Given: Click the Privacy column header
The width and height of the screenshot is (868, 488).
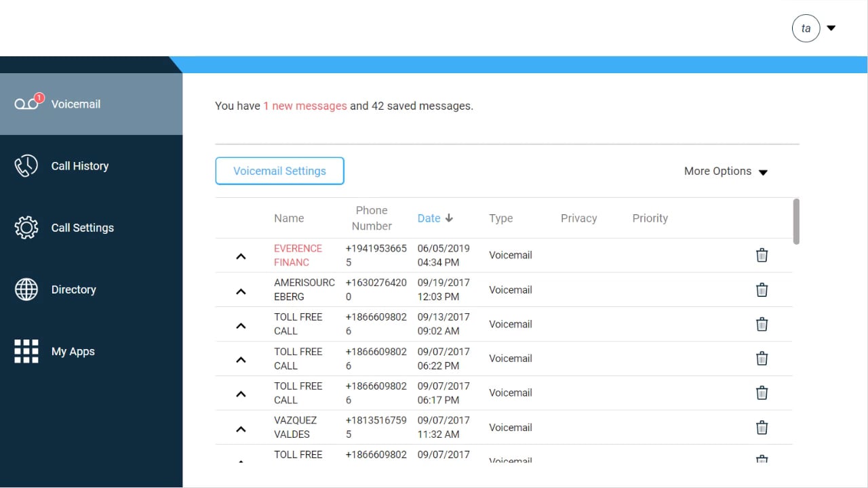Looking at the screenshot, I should pos(579,218).
